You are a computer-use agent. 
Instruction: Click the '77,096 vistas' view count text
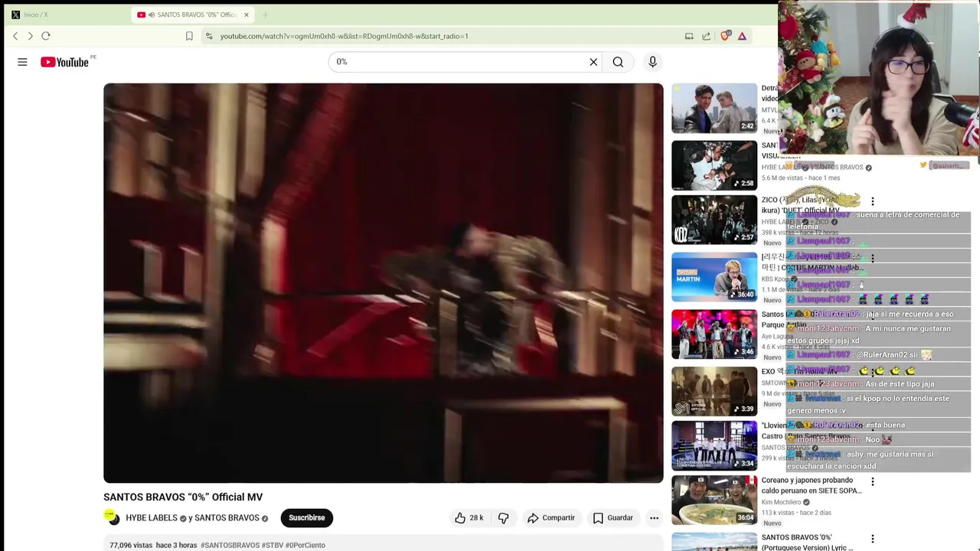coord(131,546)
